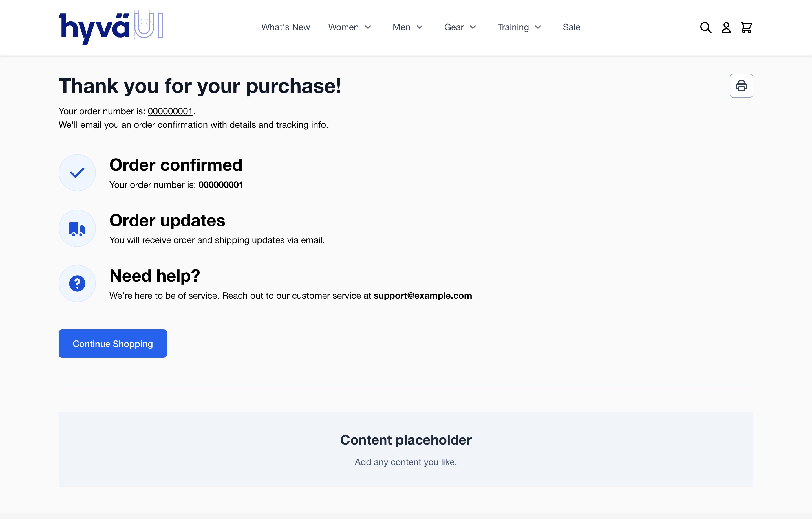Image resolution: width=812 pixels, height=519 pixels.
Task: Go to the Sale menu item
Action: 571,27
